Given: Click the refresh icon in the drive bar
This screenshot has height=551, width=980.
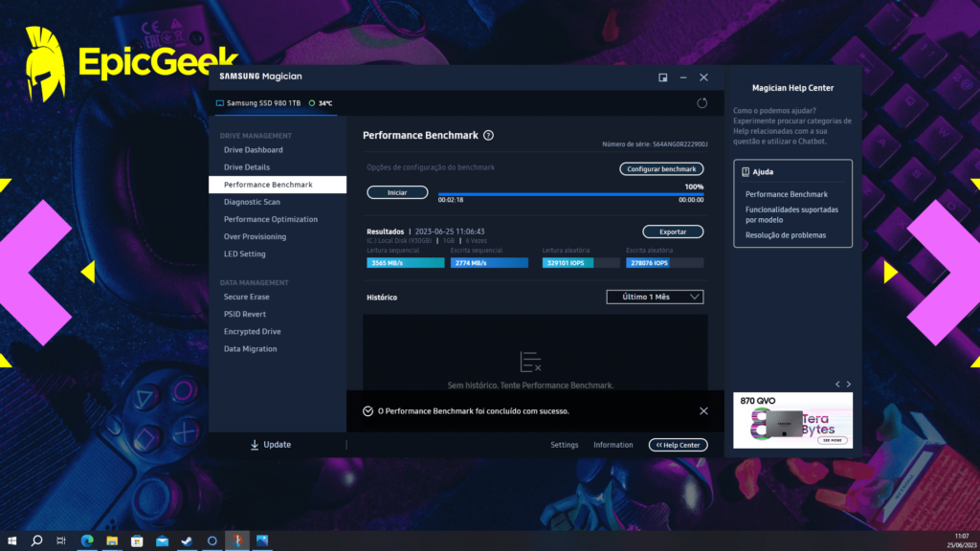Looking at the screenshot, I should pos(702,103).
